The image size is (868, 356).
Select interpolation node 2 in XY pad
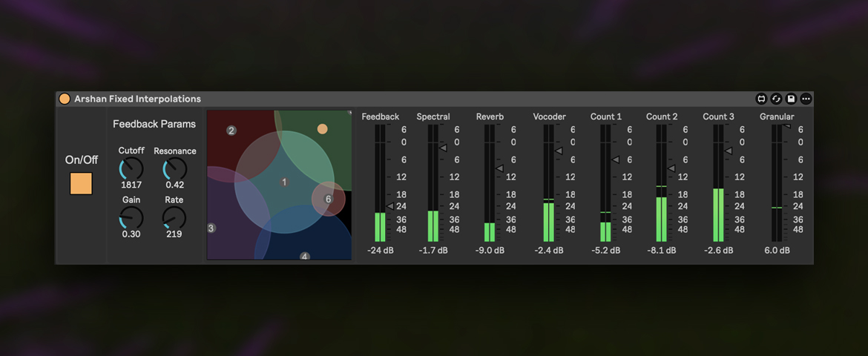[231, 131]
